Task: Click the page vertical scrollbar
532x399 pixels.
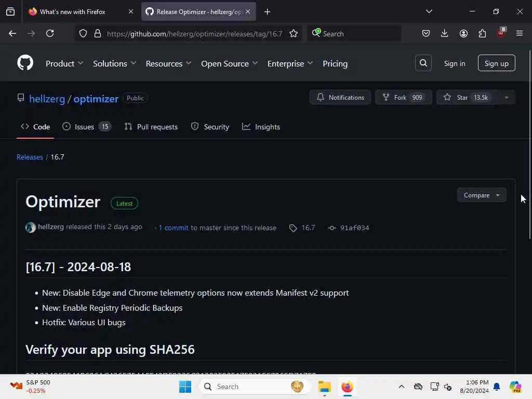Action: click(x=530, y=144)
